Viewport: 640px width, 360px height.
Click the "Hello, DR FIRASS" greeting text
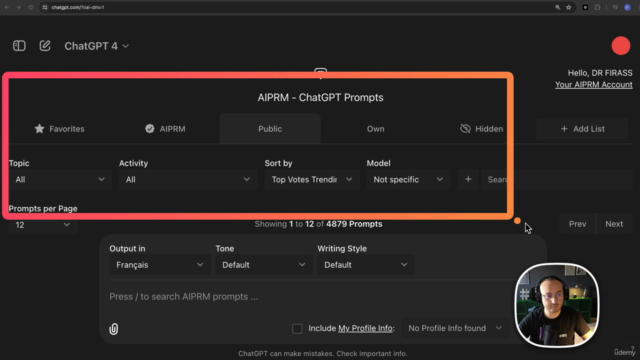(600, 73)
